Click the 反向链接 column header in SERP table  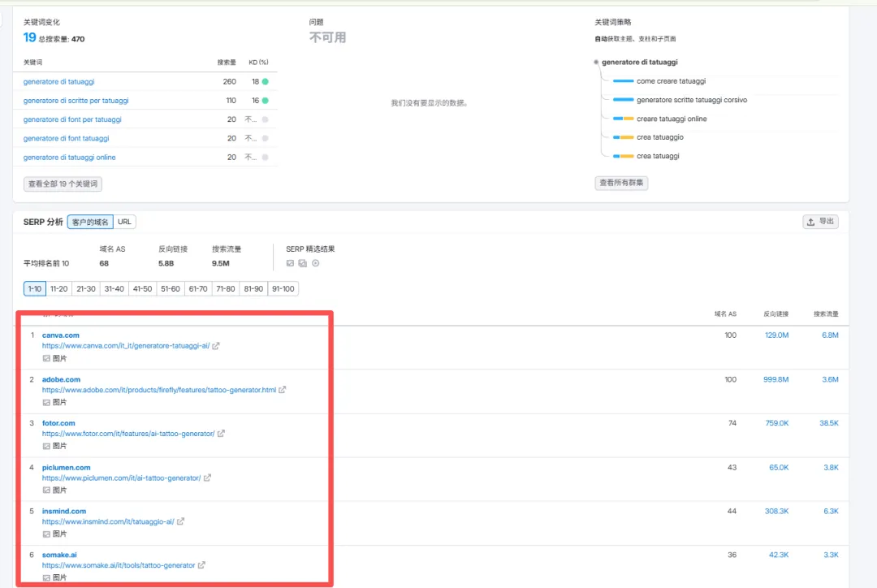[x=775, y=313]
